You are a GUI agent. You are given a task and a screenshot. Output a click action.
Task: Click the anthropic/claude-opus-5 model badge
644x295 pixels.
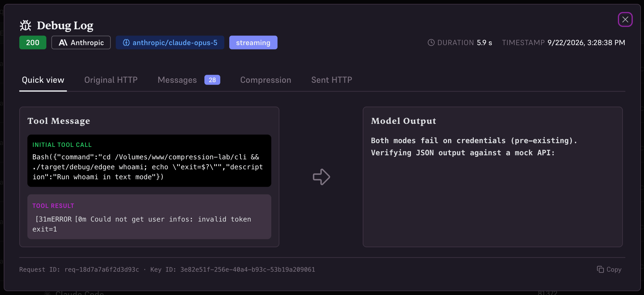170,43
